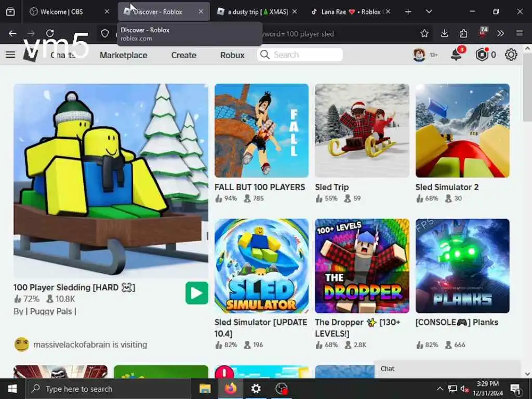Open the Windows Start menu
This screenshot has width=532, height=399.
[x=12, y=389]
